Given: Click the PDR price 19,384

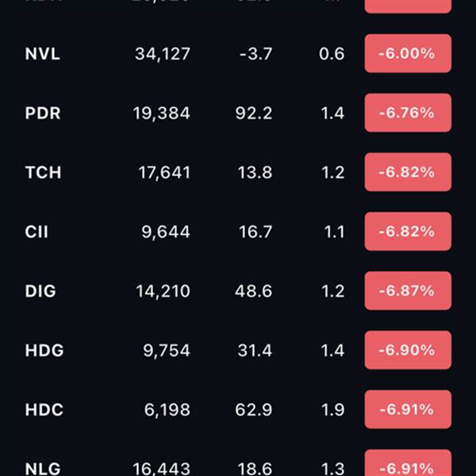Looking at the screenshot, I should coord(162,113).
